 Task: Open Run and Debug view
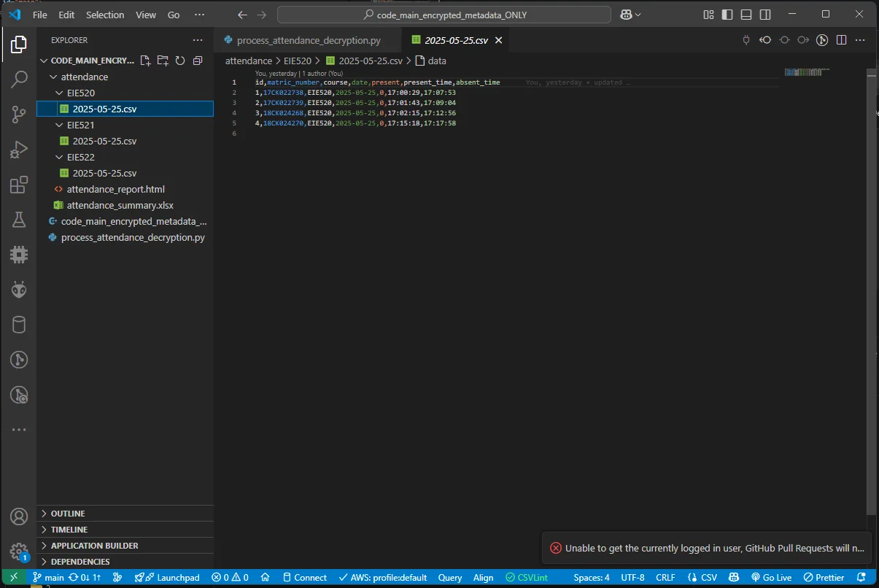(19, 150)
